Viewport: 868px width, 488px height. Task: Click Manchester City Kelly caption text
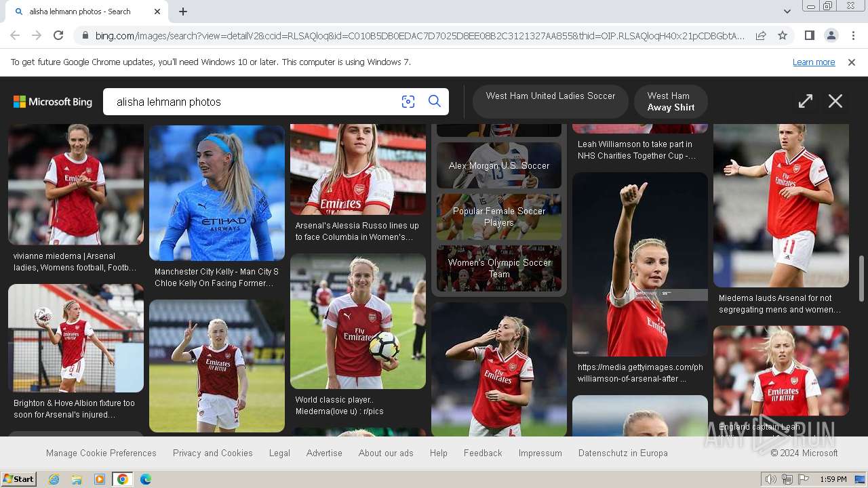pyautogui.click(x=216, y=277)
